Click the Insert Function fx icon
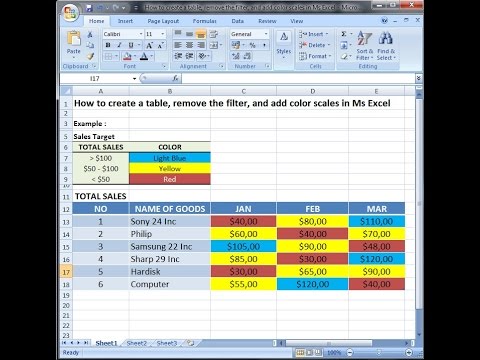This screenshot has width=480, height=360. pos(175,78)
